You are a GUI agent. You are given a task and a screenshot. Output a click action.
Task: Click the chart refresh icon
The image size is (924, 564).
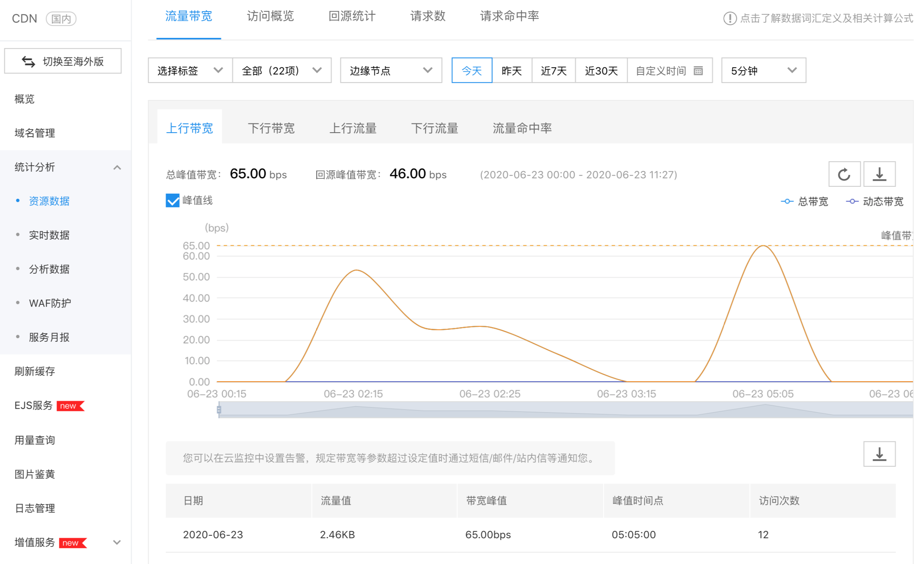tap(844, 174)
